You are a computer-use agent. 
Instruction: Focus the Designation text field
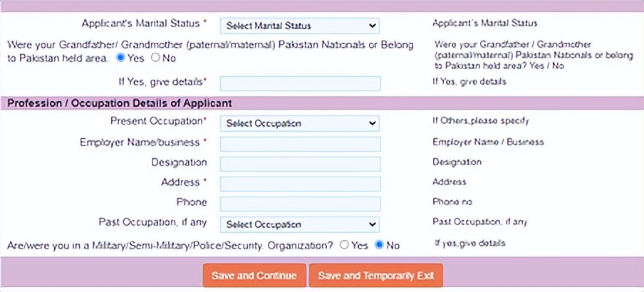click(300, 164)
